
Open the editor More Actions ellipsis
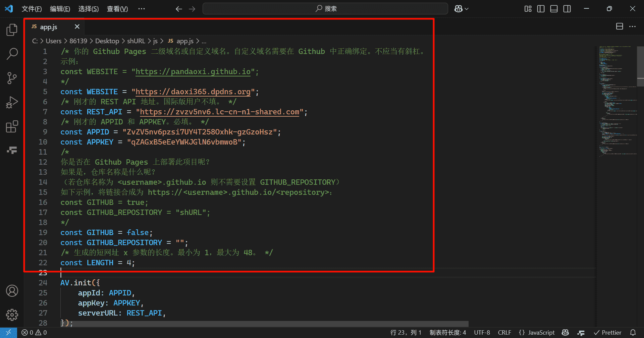tap(632, 26)
